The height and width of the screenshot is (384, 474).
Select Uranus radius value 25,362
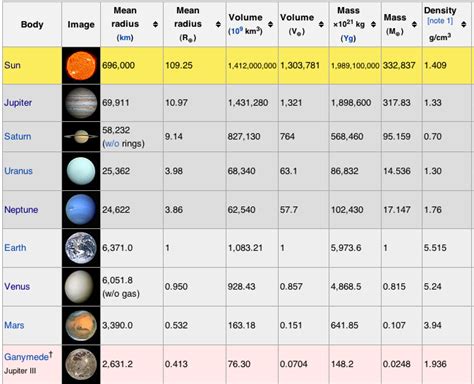click(x=116, y=171)
